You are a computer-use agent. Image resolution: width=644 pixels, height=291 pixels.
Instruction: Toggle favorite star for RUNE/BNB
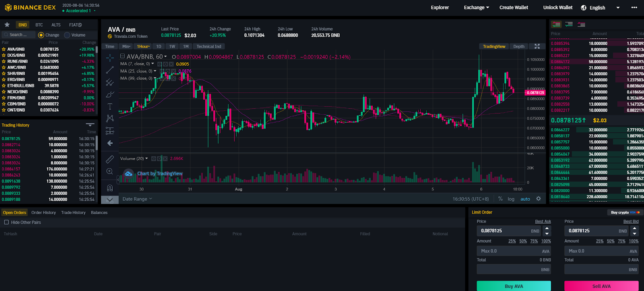click(x=4, y=61)
